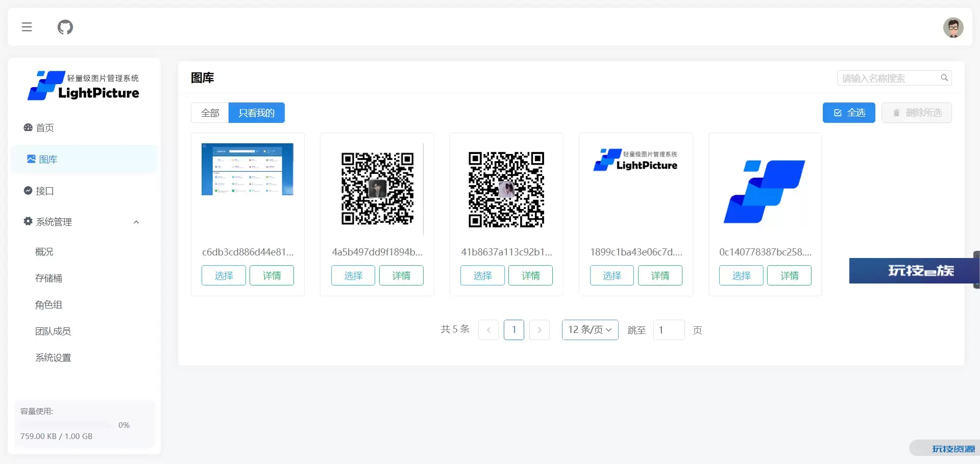Click the 容量使用 storage progress bar
Image resolution: width=980 pixels, height=464 pixels.
(x=65, y=425)
